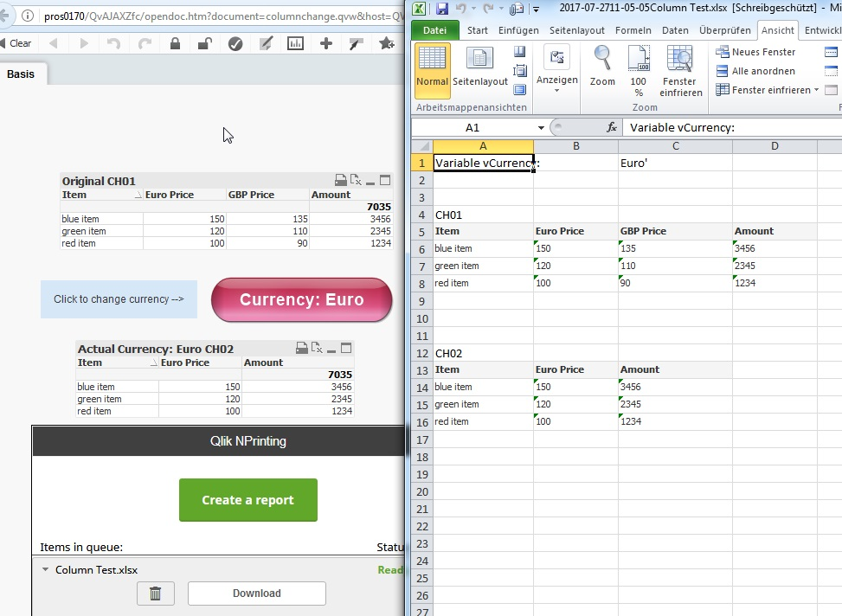The image size is (842, 616).
Task: Print the Original CH01 table
Action: tap(341, 181)
